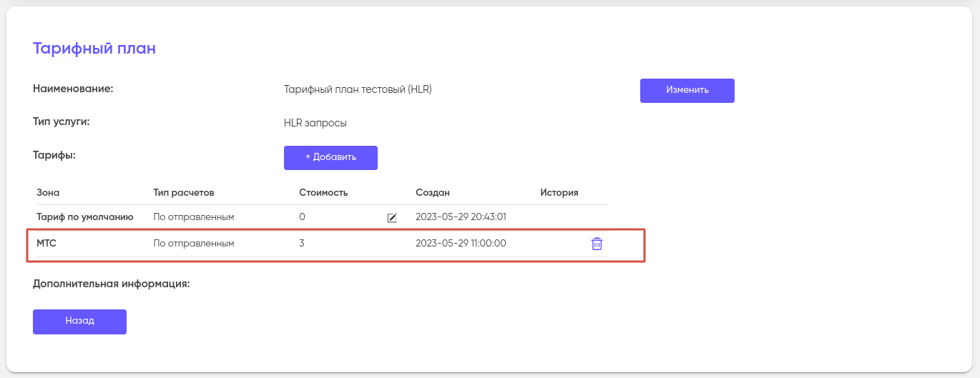Screen dimensions: 980x378
Task: Select the МТС zone cell
Action: (x=46, y=244)
